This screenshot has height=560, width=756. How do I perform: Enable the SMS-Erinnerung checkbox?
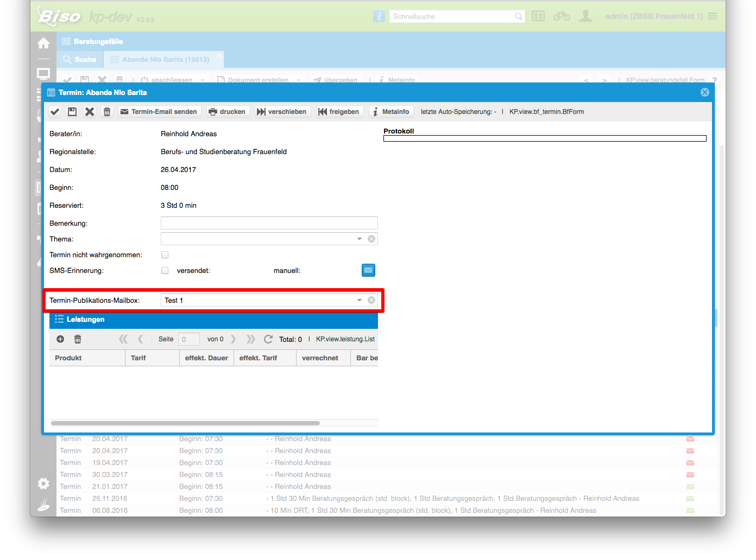[165, 270]
